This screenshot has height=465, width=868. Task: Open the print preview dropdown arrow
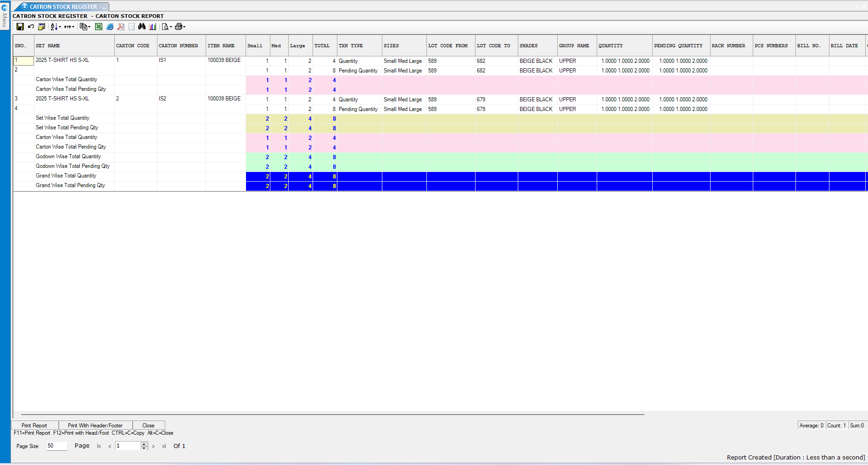click(171, 27)
